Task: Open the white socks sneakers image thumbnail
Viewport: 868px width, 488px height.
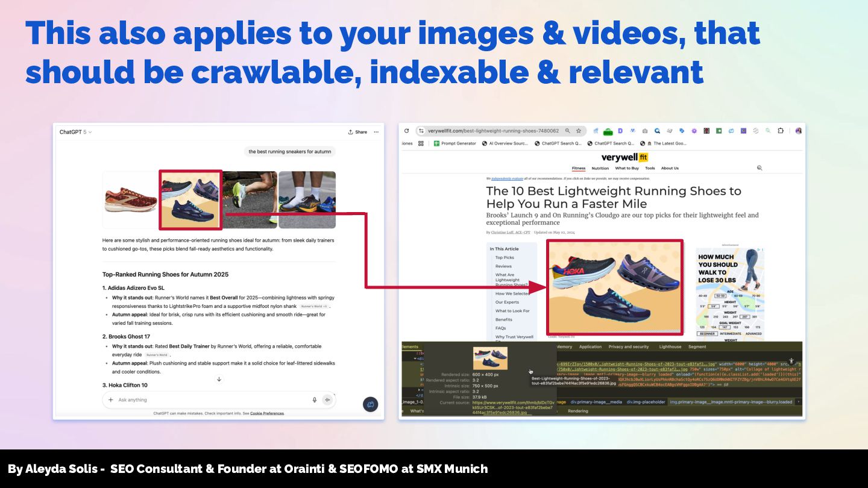Action: click(307, 200)
